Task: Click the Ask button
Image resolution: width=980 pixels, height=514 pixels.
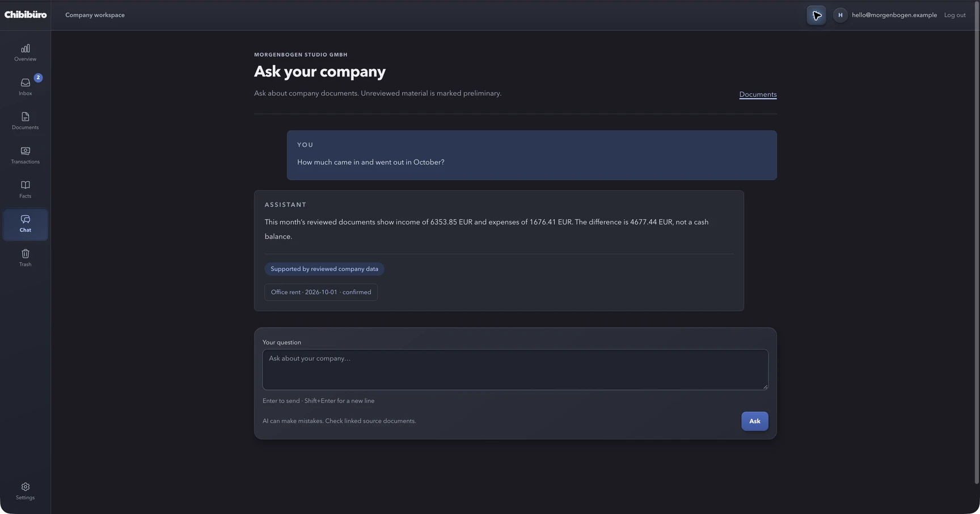Action: pos(754,421)
